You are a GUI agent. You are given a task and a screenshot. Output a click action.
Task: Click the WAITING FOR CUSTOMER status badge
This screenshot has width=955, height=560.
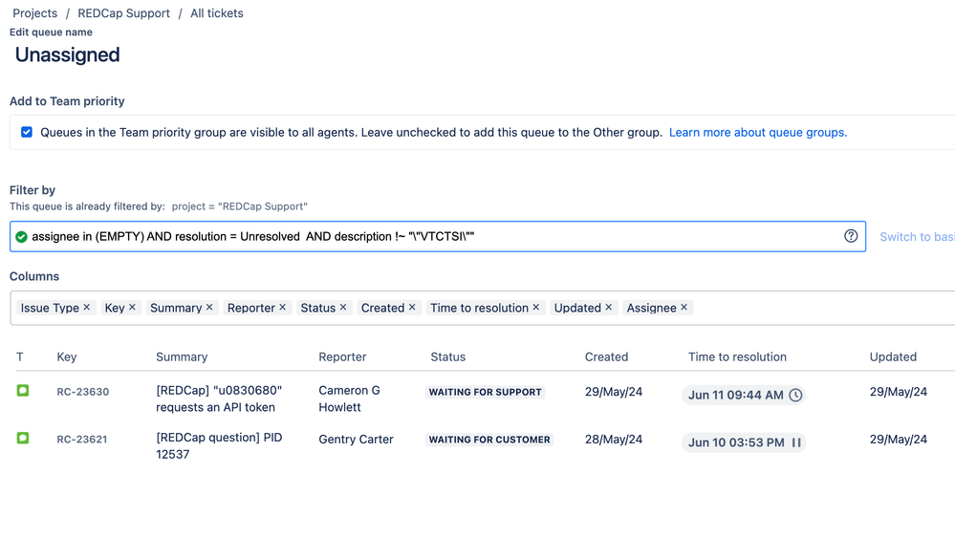coord(489,440)
